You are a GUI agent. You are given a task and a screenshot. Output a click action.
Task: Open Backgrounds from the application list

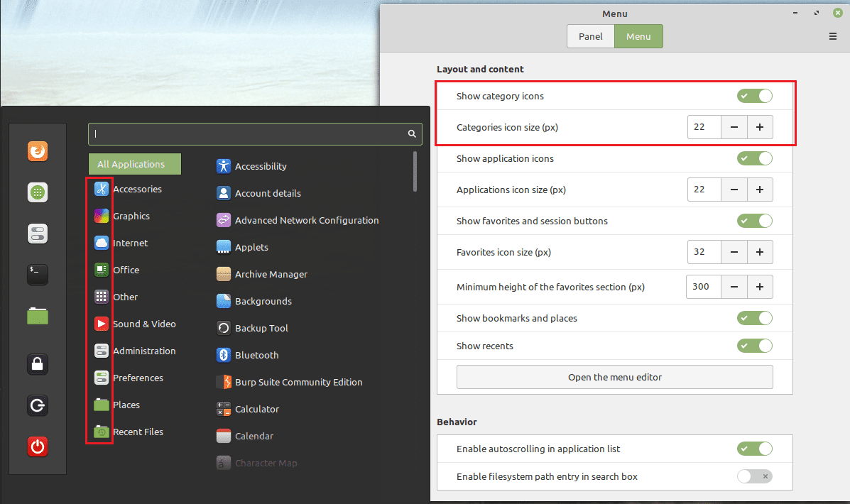[x=254, y=301]
